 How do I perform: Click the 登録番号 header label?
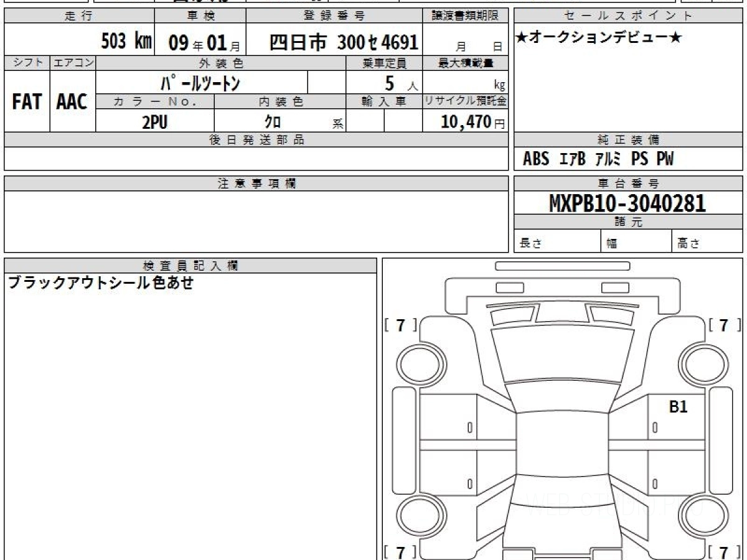coord(334,16)
